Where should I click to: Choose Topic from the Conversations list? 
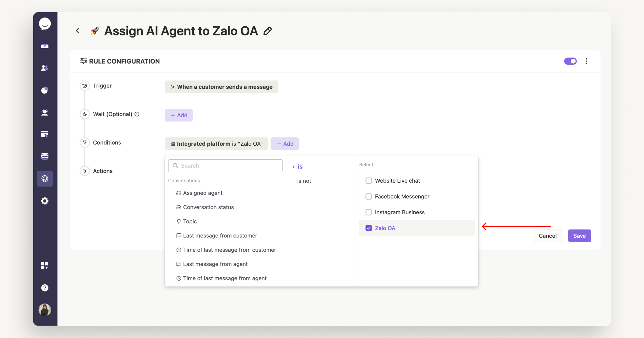tap(190, 221)
